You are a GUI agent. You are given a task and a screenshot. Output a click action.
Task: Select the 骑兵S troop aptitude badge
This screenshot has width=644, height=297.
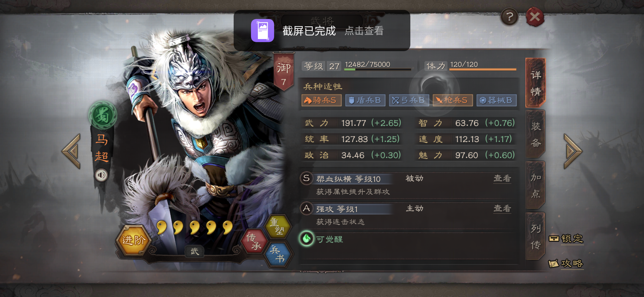click(x=321, y=100)
